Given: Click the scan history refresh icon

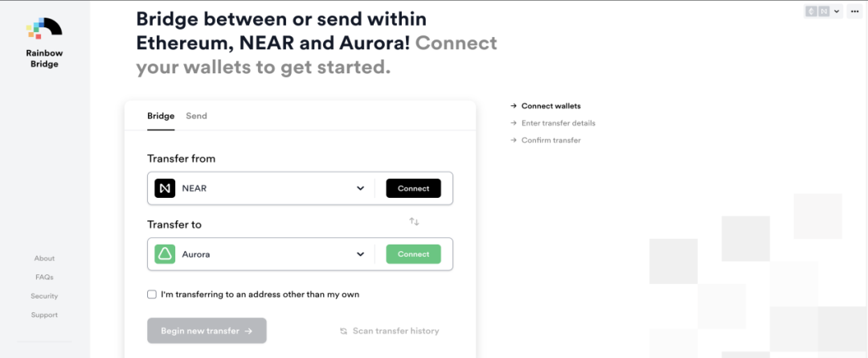Looking at the screenshot, I should (x=343, y=331).
